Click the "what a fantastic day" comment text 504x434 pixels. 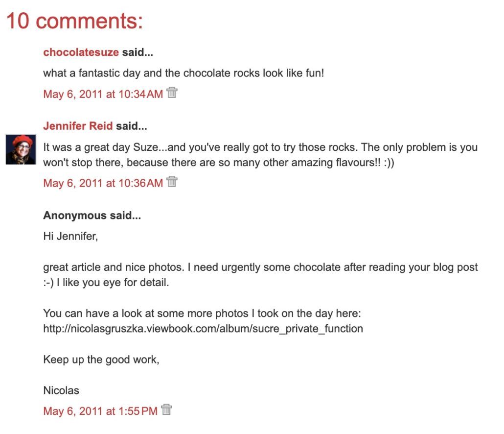pyautogui.click(x=183, y=73)
